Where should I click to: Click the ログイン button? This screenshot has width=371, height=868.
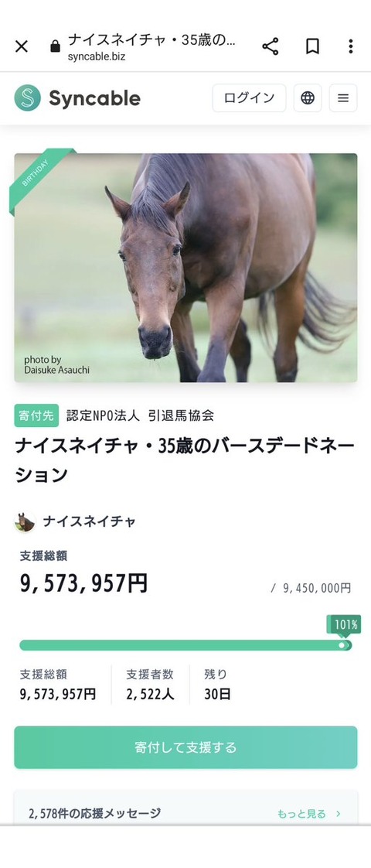click(x=249, y=98)
